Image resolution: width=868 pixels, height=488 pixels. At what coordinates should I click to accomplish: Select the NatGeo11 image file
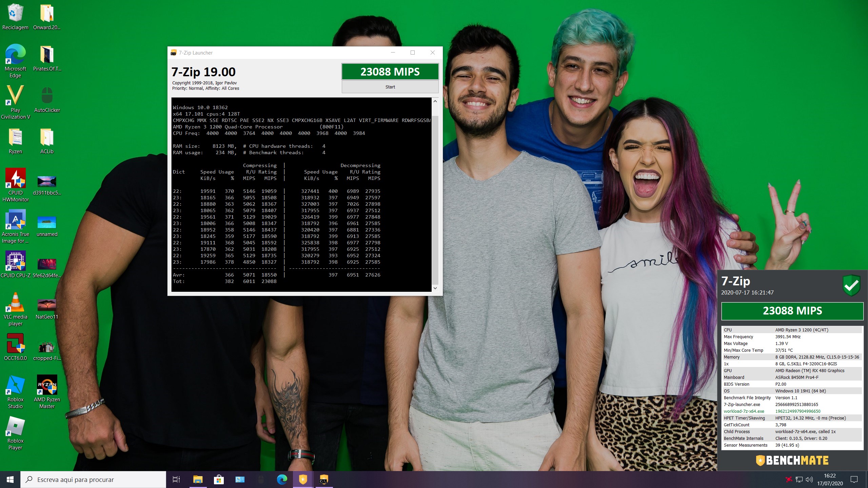(47, 309)
